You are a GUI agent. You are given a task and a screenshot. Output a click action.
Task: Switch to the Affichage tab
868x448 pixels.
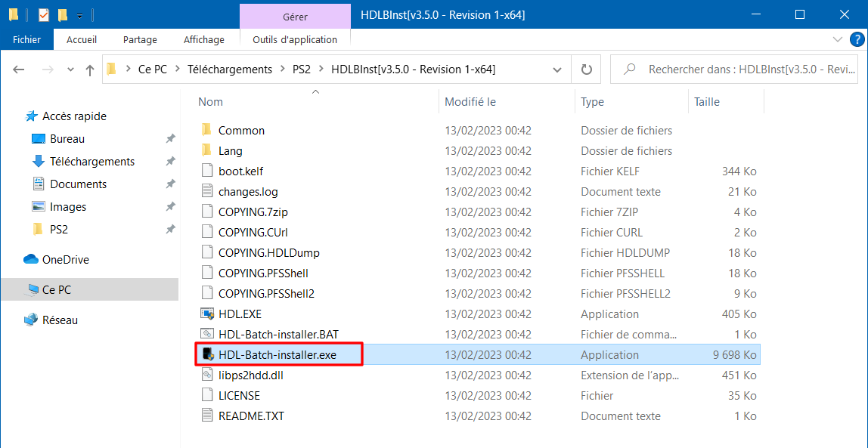[x=203, y=40]
